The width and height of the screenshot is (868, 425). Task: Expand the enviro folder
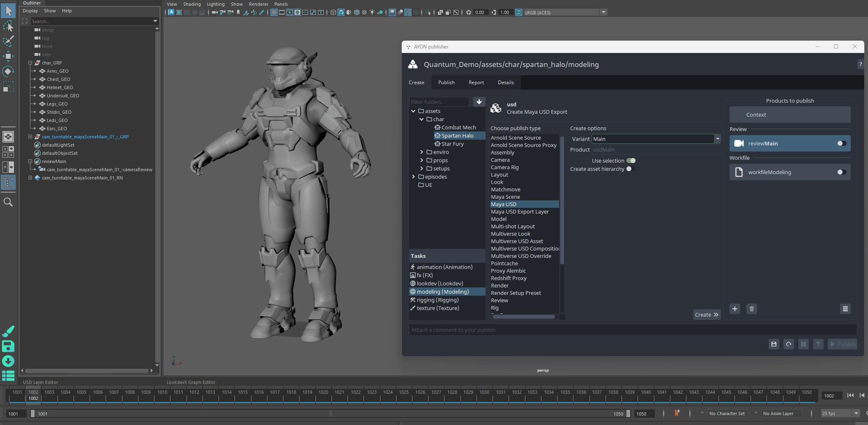click(421, 152)
